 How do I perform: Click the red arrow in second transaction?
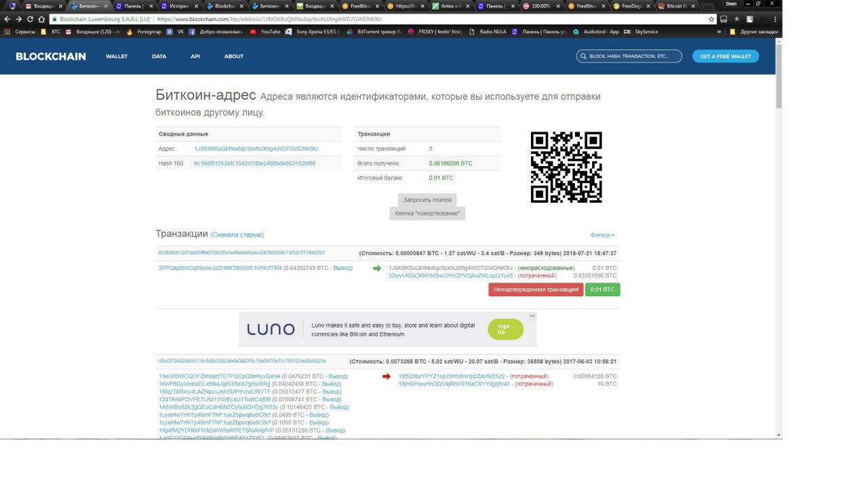point(387,376)
